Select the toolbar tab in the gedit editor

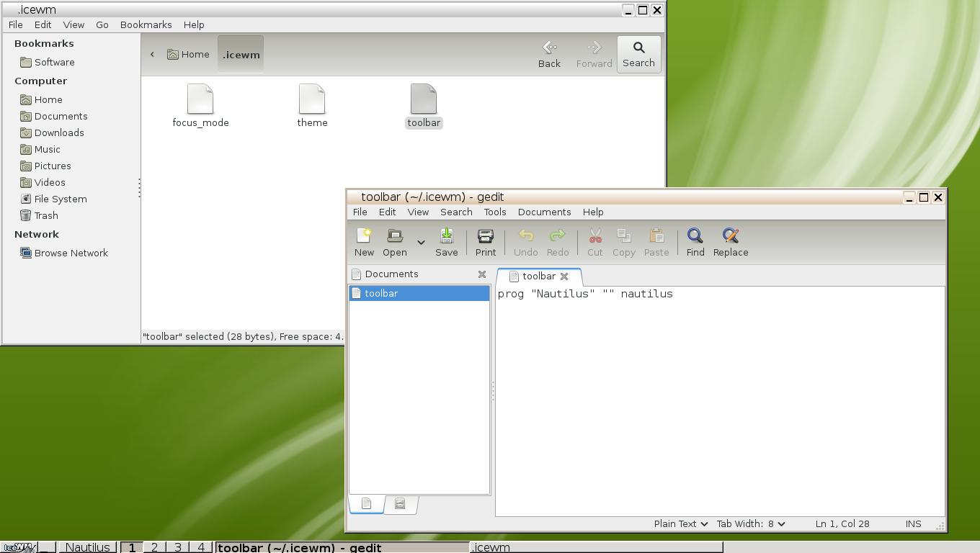click(539, 276)
